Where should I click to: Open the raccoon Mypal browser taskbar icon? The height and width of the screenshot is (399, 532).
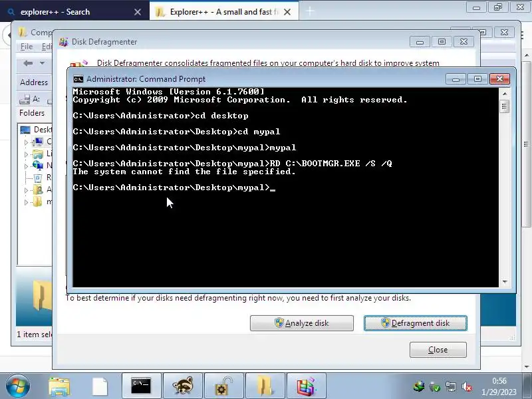tap(182, 386)
